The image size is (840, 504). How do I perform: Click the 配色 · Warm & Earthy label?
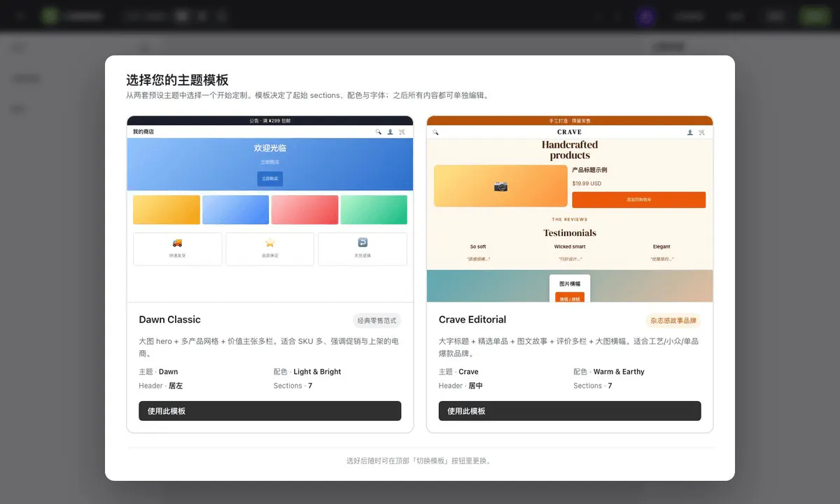click(x=609, y=372)
